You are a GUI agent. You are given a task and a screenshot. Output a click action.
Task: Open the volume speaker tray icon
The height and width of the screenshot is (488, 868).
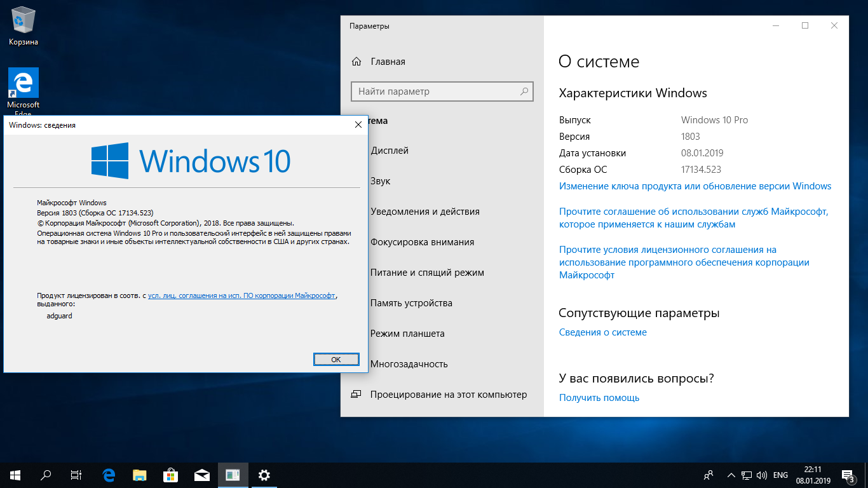click(762, 475)
